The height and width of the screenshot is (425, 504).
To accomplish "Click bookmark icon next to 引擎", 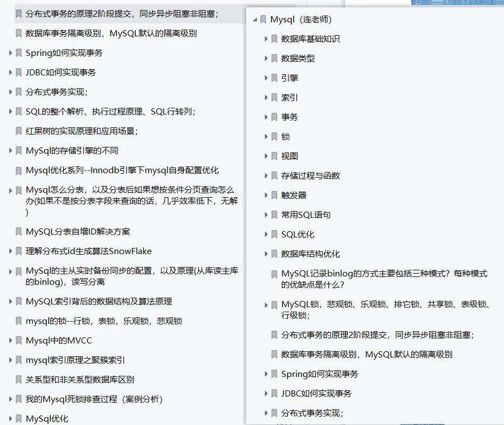I will tap(274, 78).
